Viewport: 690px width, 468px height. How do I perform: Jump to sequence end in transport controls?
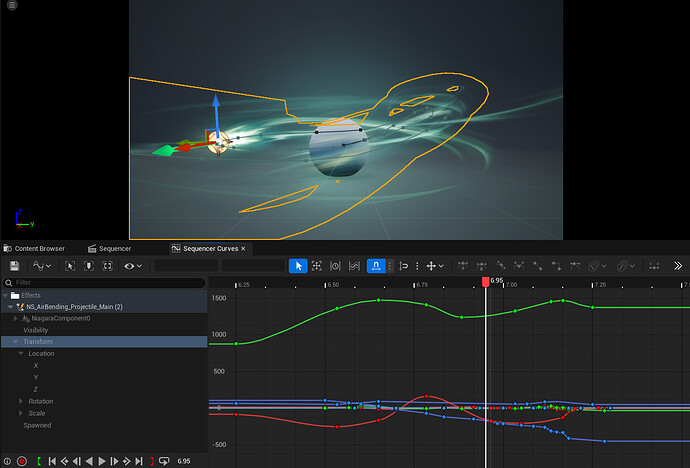(139, 461)
